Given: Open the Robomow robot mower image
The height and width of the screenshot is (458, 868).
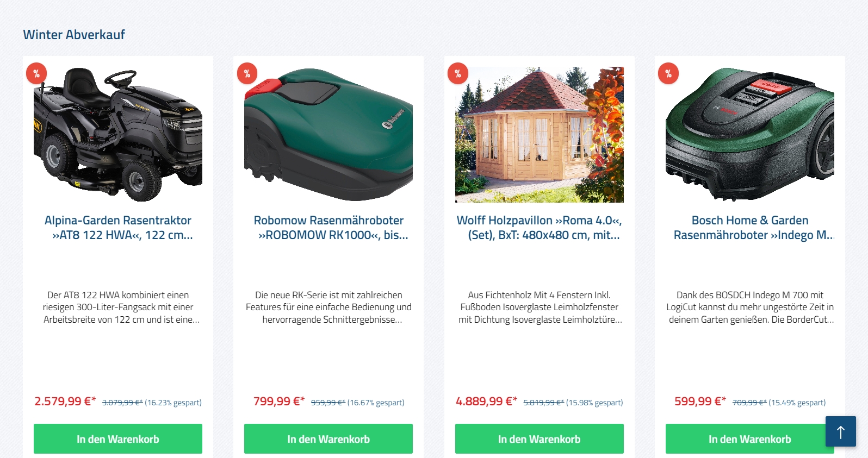Looking at the screenshot, I should click(x=328, y=135).
